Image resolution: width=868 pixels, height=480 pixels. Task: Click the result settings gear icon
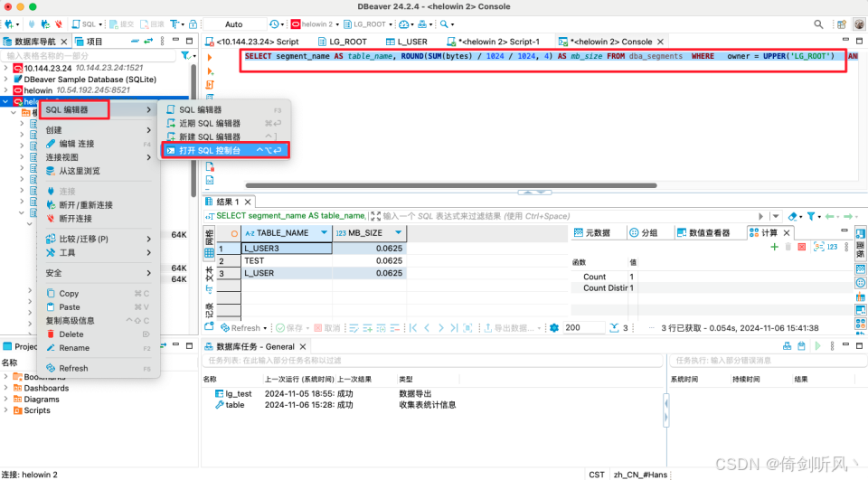[x=554, y=328]
